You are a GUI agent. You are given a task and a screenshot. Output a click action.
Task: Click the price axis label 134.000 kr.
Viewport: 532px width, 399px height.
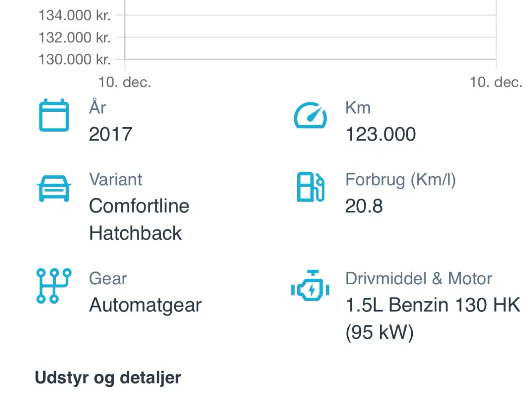pyautogui.click(x=75, y=15)
